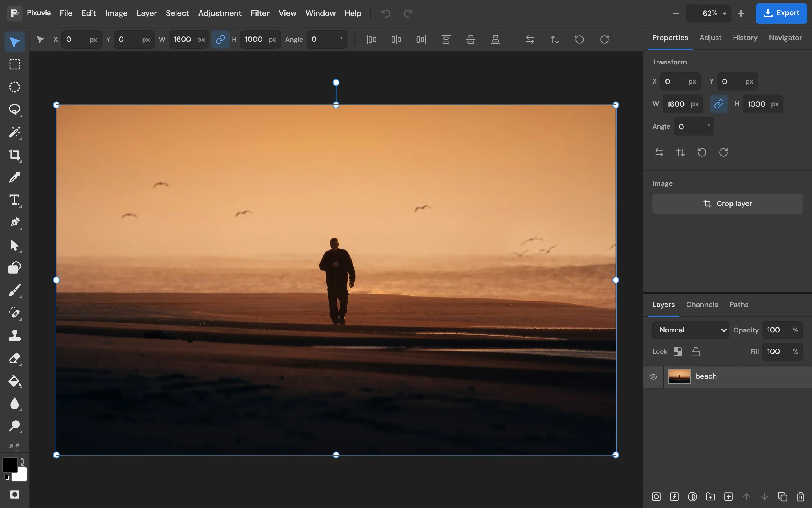Add a new layer folder
The height and width of the screenshot is (508, 812).
coord(710,497)
